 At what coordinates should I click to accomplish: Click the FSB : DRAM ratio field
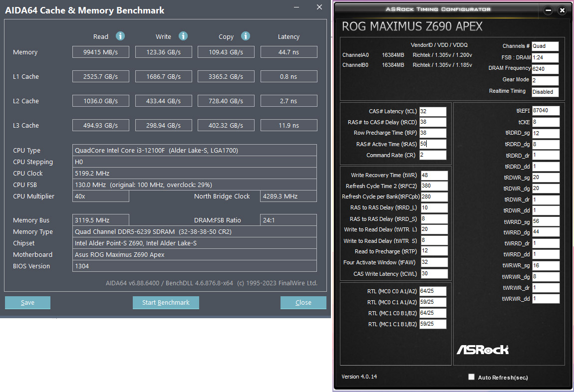pyautogui.click(x=545, y=57)
